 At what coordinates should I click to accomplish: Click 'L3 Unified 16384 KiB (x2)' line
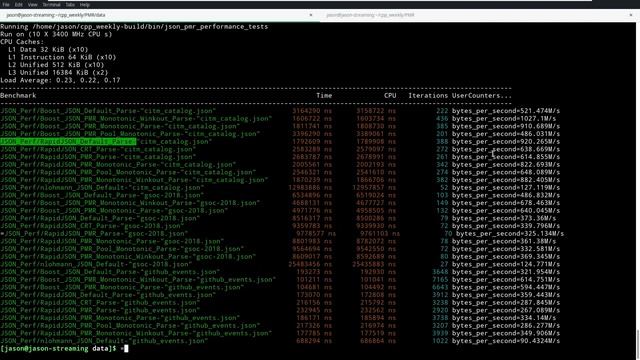pos(58,73)
